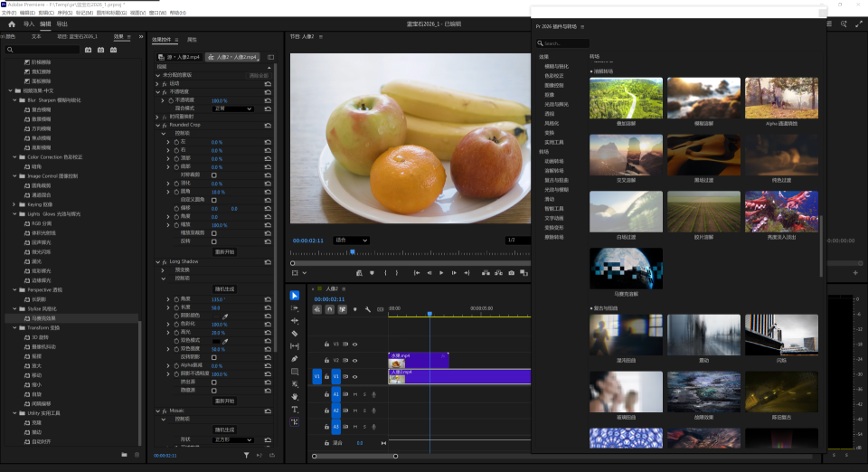
Task: Click the export frame camera icon
Action: [512, 272]
